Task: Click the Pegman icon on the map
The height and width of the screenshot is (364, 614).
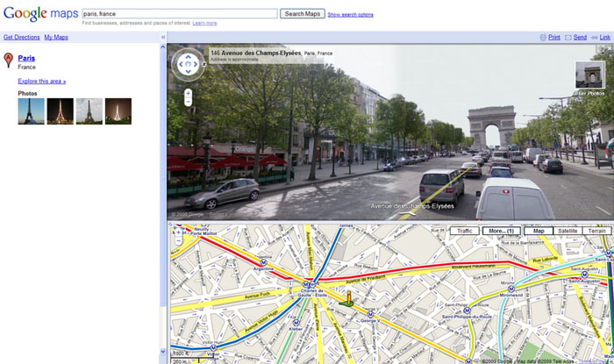Action: [x=347, y=298]
